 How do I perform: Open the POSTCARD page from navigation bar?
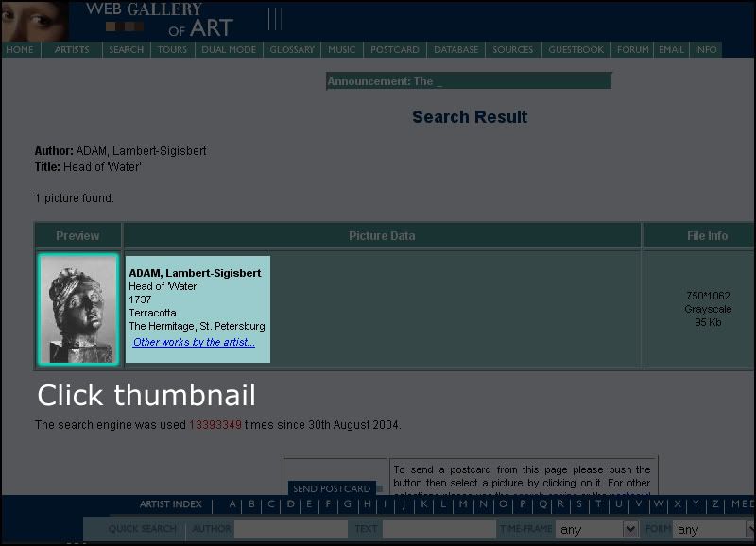point(395,50)
